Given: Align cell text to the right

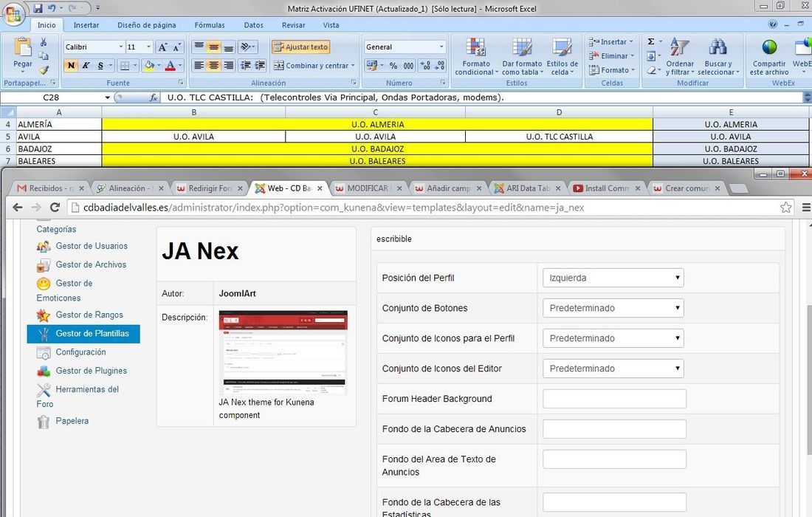Looking at the screenshot, I should tap(228, 65).
